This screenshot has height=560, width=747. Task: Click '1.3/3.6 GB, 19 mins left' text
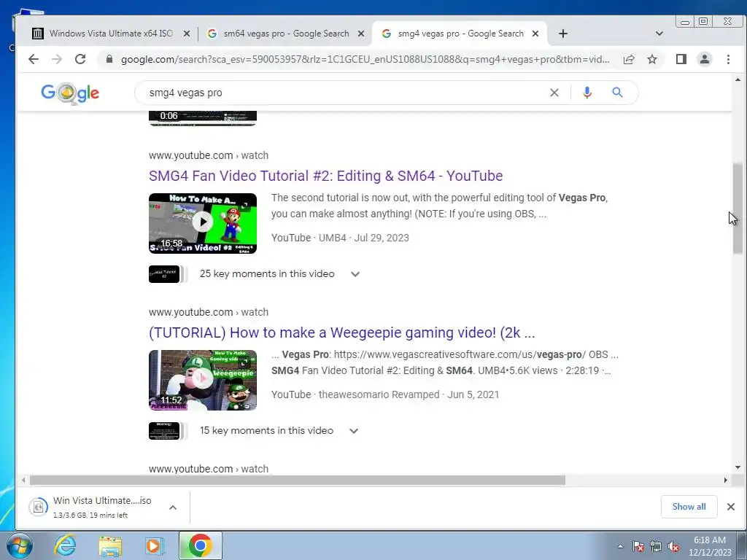point(90,516)
